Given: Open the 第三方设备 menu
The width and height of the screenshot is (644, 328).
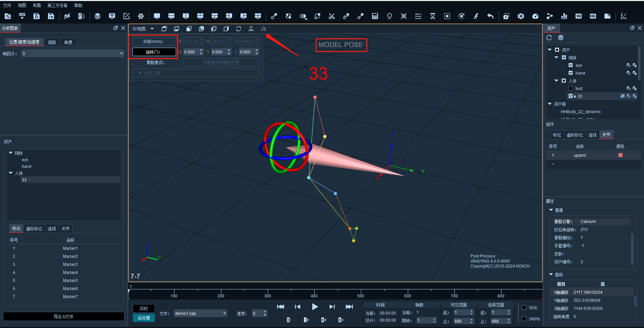Looking at the screenshot, I should coord(57,5).
